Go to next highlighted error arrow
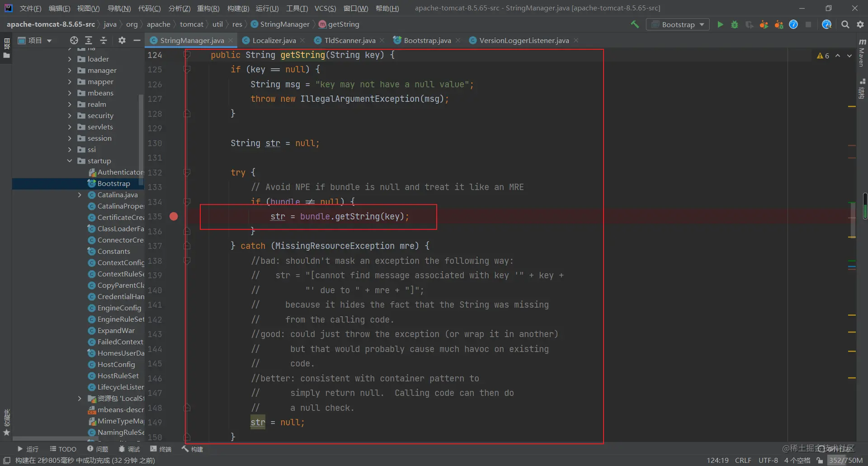 (x=849, y=56)
